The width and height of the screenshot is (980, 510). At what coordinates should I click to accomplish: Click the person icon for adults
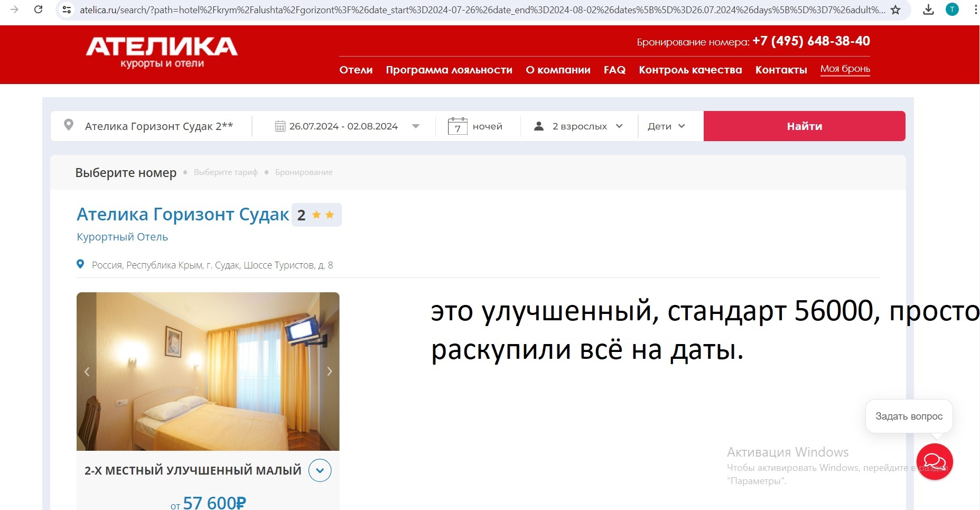[539, 126]
